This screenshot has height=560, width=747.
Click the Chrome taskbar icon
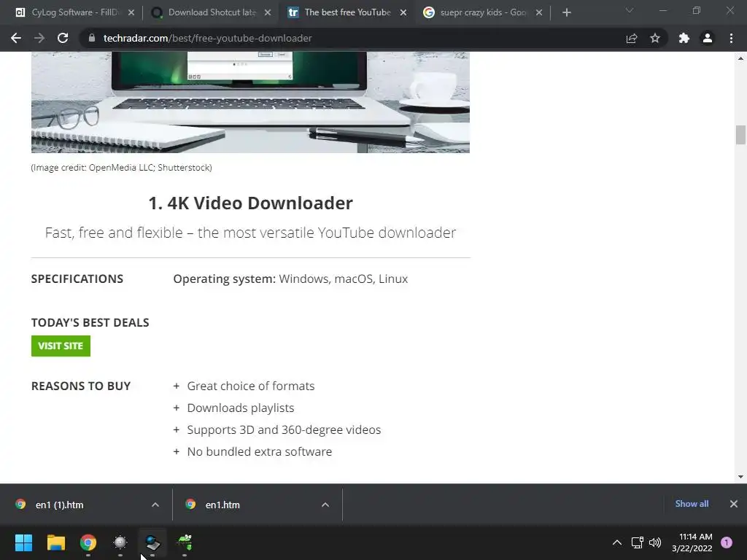pos(88,542)
